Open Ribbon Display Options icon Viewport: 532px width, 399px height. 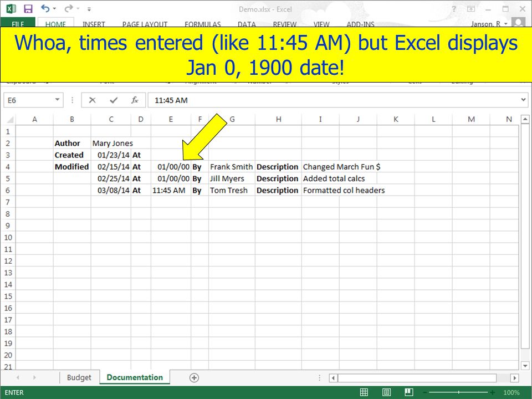click(471, 9)
